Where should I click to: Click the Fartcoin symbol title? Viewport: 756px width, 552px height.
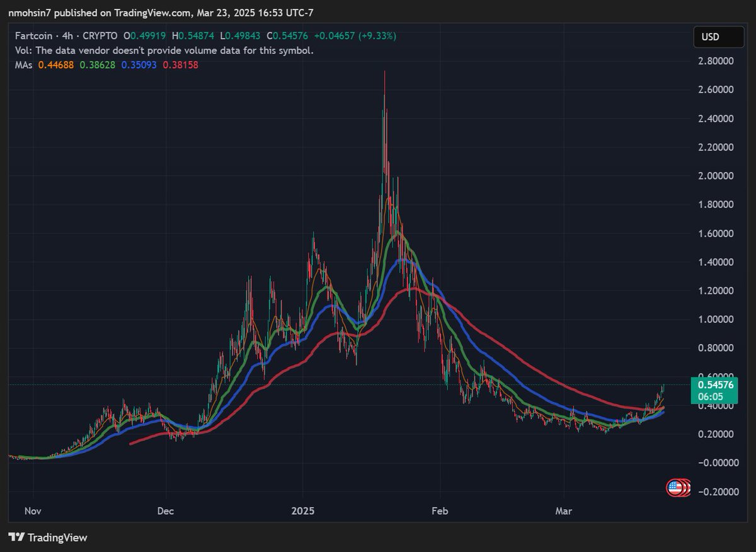(x=35, y=36)
